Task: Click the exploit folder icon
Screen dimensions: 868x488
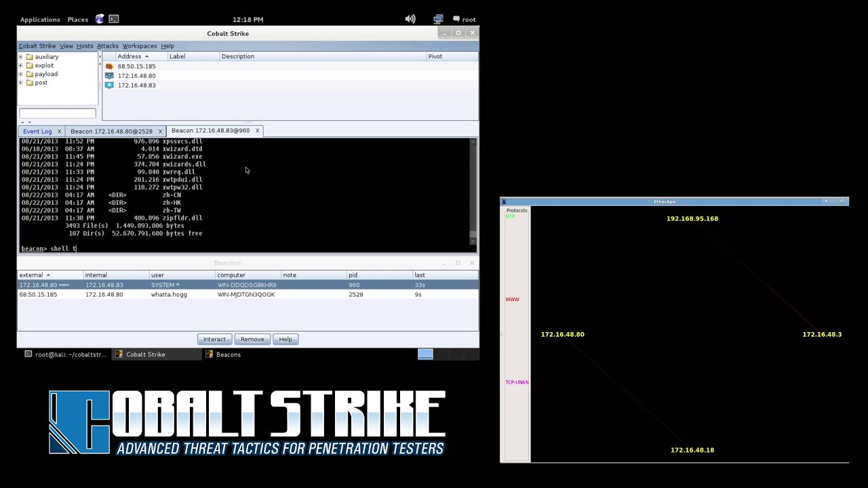Action: [30, 66]
